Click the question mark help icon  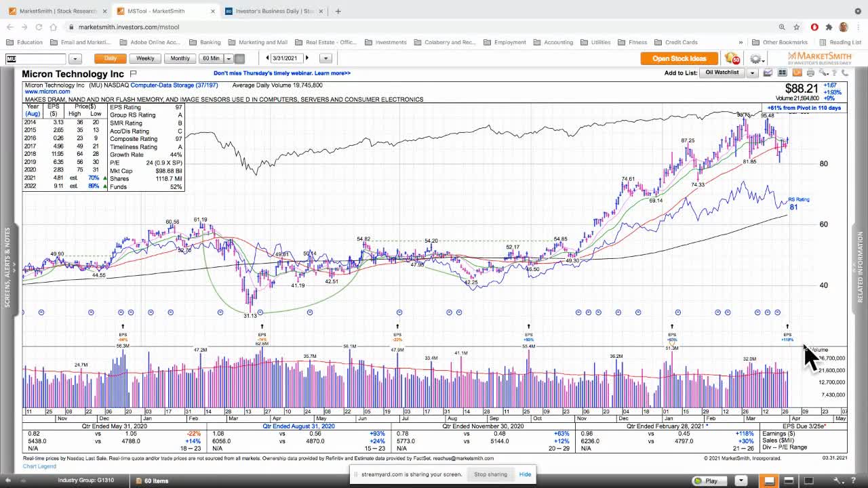[x=835, y=73]
